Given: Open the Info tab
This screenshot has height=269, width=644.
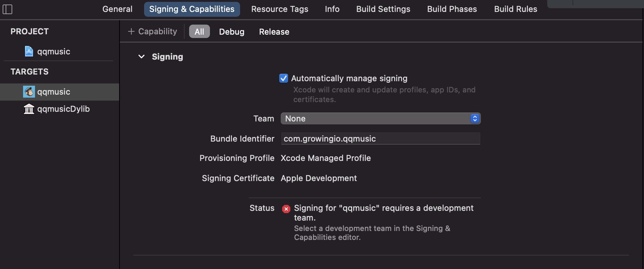Looking at the screenshot, I should (x=332, y=9).
